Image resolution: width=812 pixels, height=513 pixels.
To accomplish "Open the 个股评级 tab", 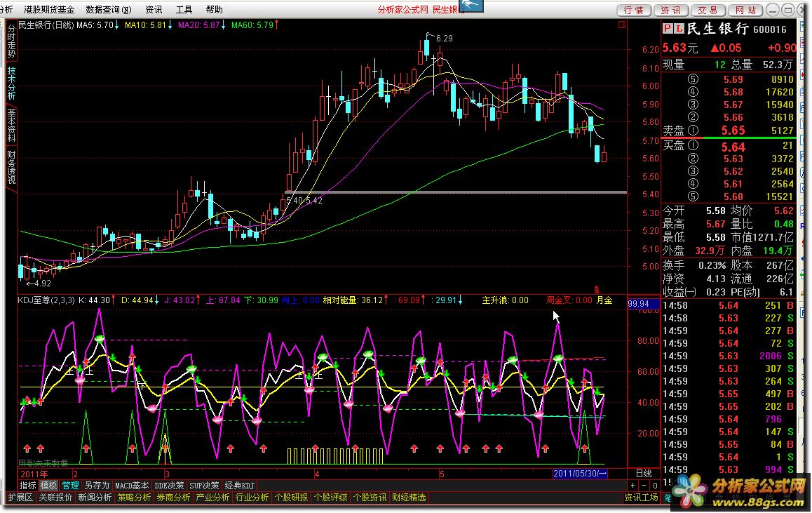I will pos(331,498).
